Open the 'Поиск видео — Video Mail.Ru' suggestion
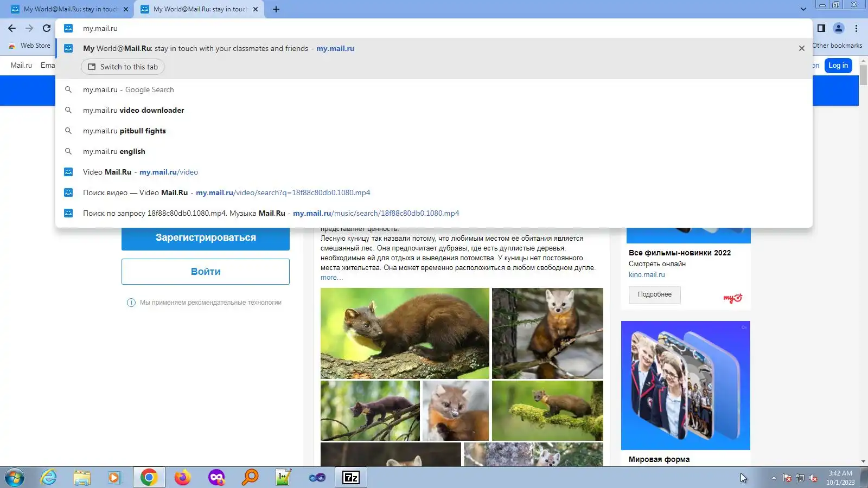868x488 pixels. pos(434,193)
